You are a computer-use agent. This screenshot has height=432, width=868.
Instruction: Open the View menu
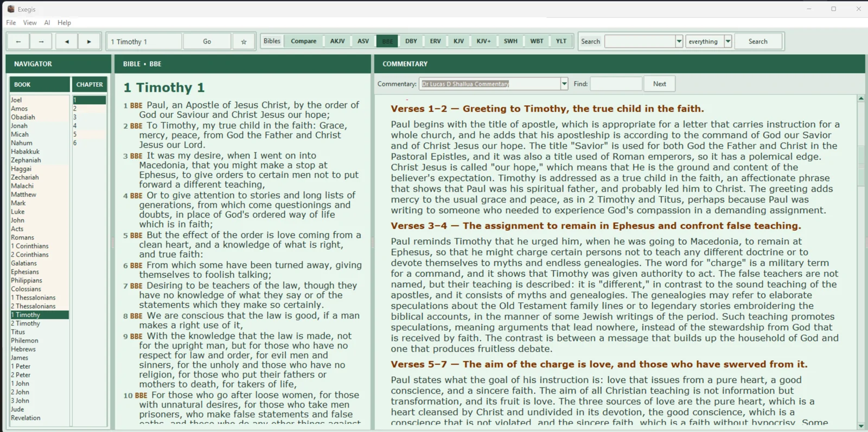(x=30, y=23)
